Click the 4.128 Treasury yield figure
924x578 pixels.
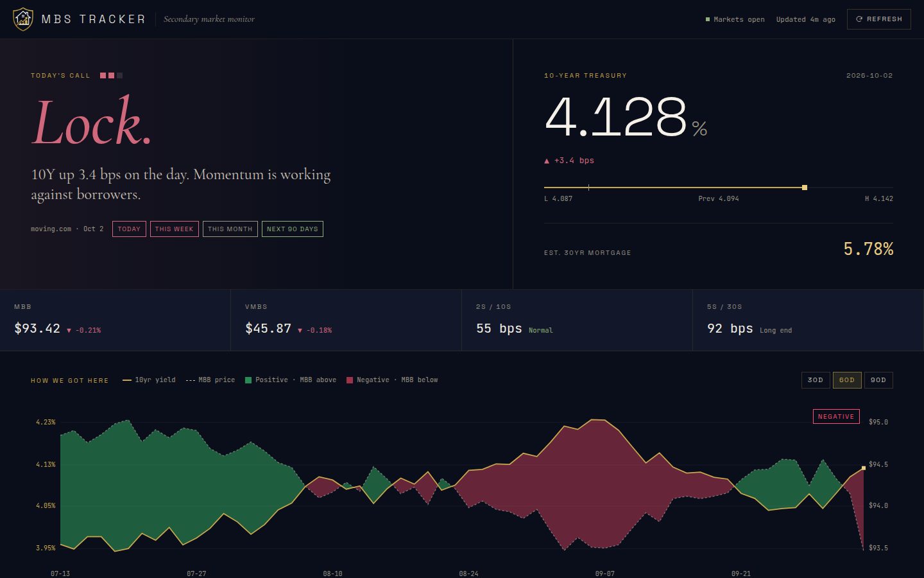click(x=616, y=117)
